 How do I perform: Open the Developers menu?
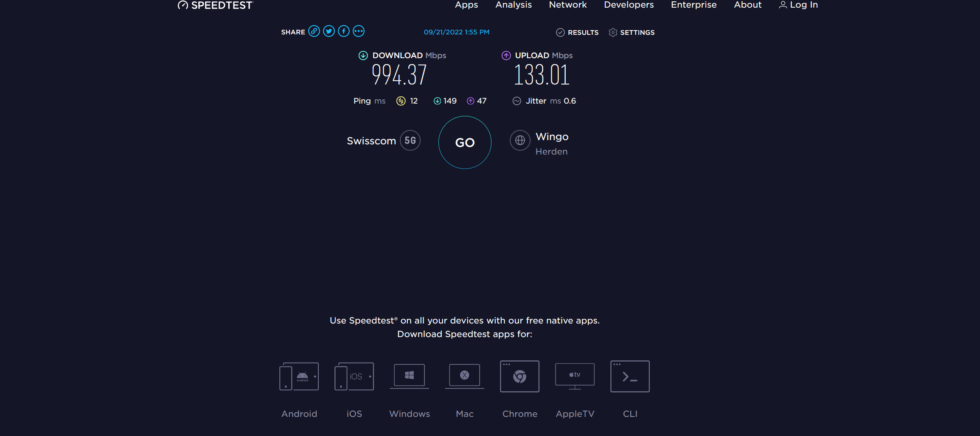(x=629, y=5)
